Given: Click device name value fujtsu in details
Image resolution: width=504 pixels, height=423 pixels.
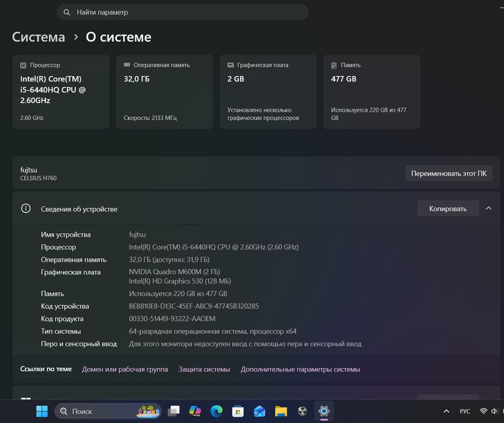Looking at the screenshot, I should tap(137, 234).
